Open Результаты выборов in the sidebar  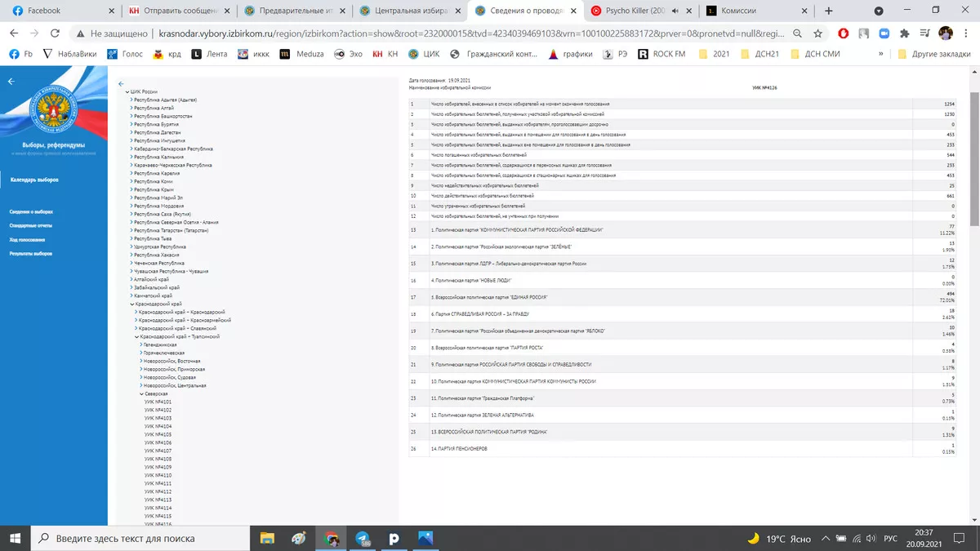(32, 254)
